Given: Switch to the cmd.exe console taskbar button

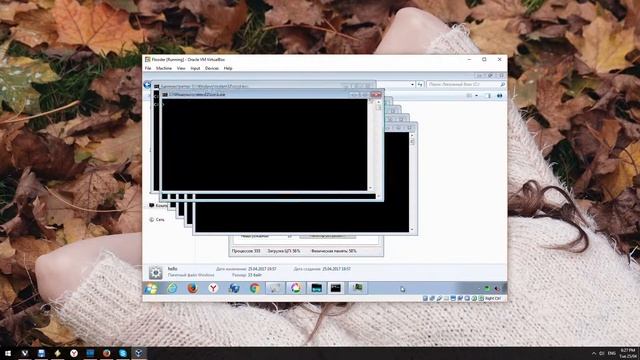Looking at the screenshot, I should pyautogui.click(x=336, y=288).
